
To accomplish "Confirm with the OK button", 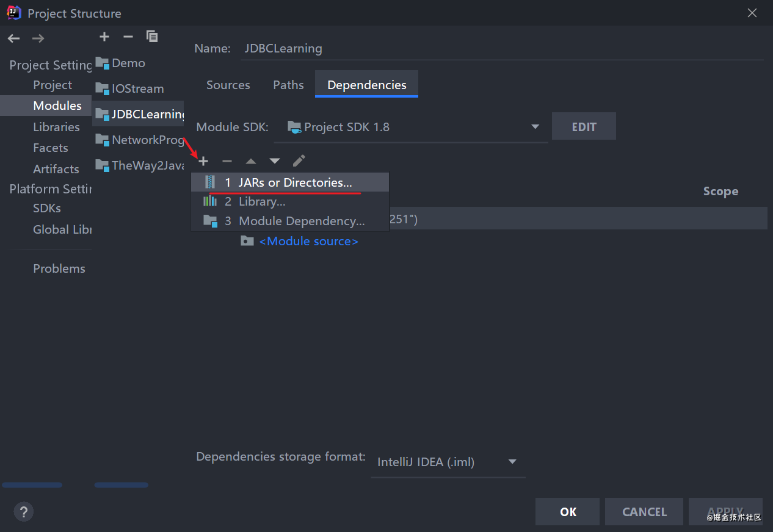I will 568,512.
